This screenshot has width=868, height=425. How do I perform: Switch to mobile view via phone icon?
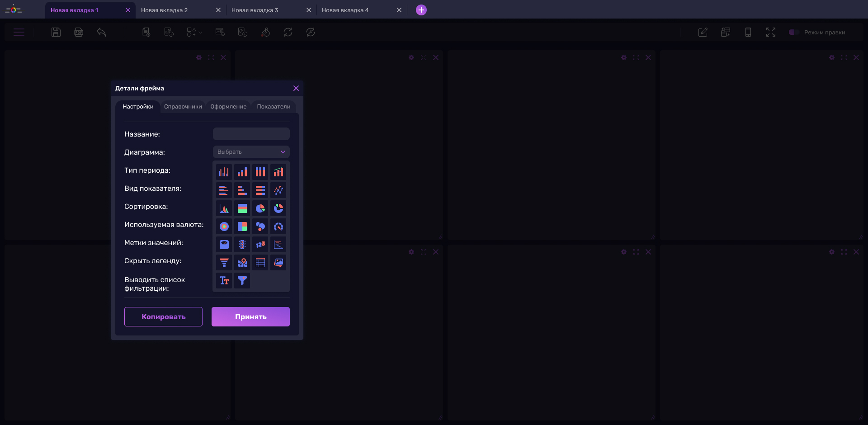tap(748, 32)
